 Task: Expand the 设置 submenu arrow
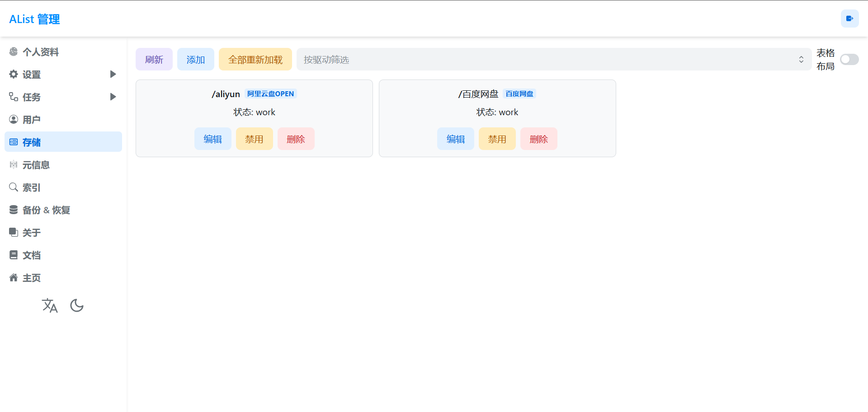click(x=113, y=74)
